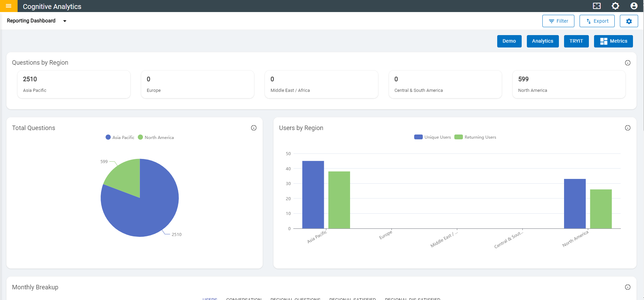
Task: Open the hamburger navigation menu
Action: [9, 6]
